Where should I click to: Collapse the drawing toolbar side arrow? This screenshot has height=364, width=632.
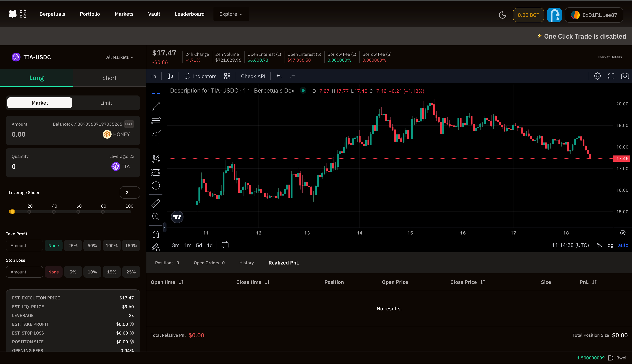tap(164, 227)
